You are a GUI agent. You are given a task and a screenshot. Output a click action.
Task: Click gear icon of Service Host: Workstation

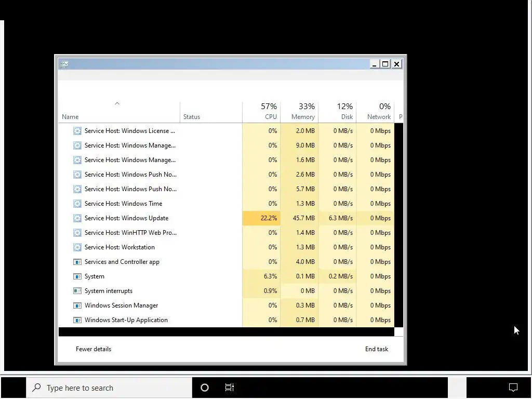77,247
